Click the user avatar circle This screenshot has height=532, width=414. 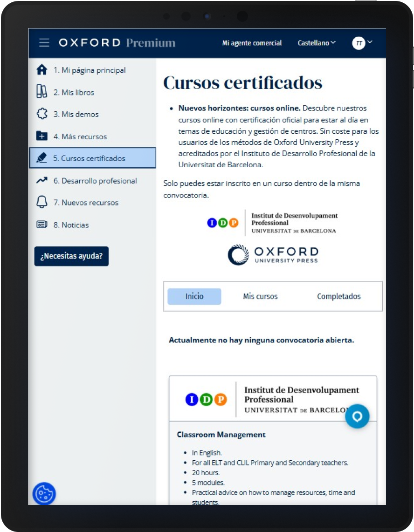[359, 43]
